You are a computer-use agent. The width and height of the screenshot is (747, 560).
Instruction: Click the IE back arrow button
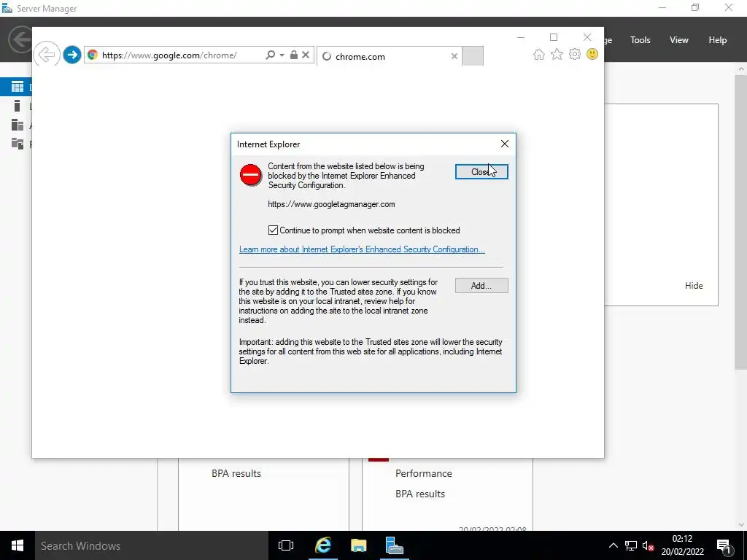click(x=46, y=55)
